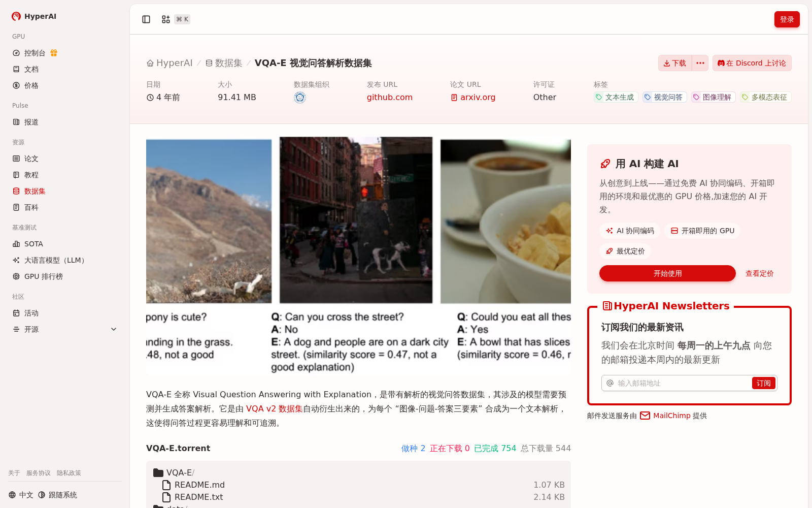The width and height of the screenshot is (812, 508).
Task: Click the 开始使用 button
Action: [x=667, y=273]
